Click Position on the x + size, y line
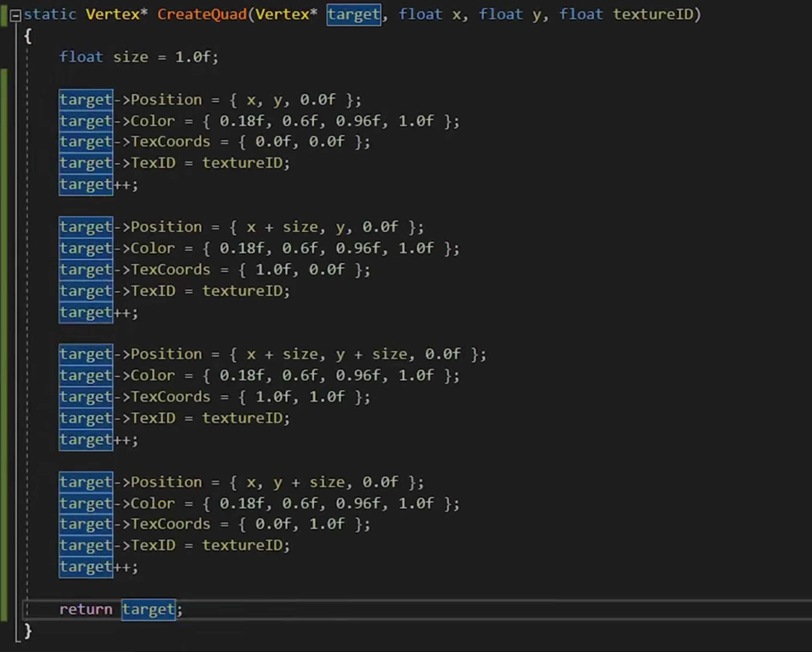Screen dimensions: 812x652 (166, 227)
